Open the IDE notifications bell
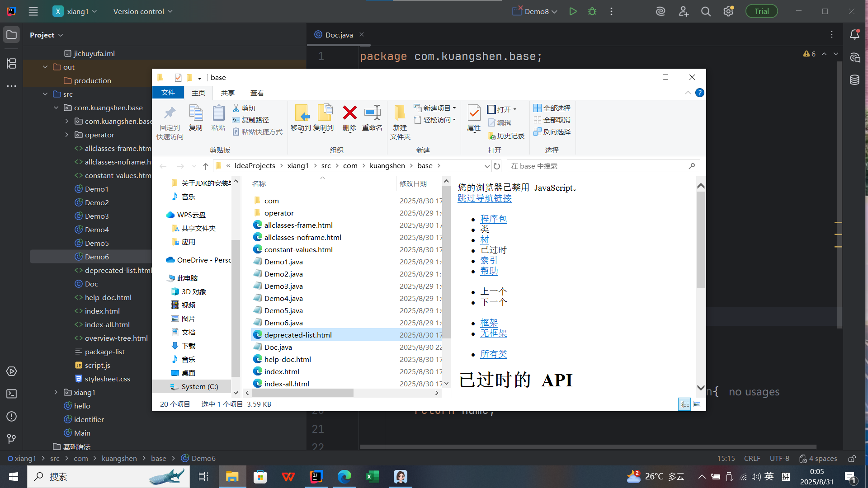868x488 pixels. [854, 34]
